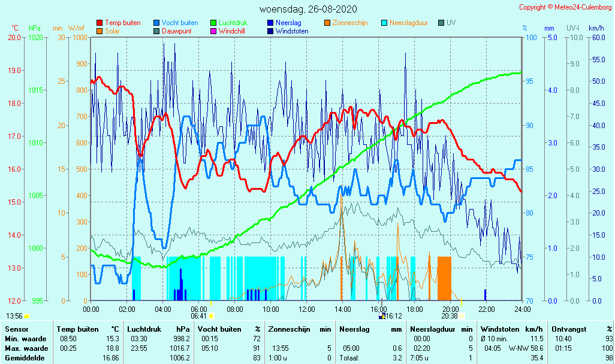
Task: Click the sunset icon next to 20:38
Action: [x=462, y=316]
